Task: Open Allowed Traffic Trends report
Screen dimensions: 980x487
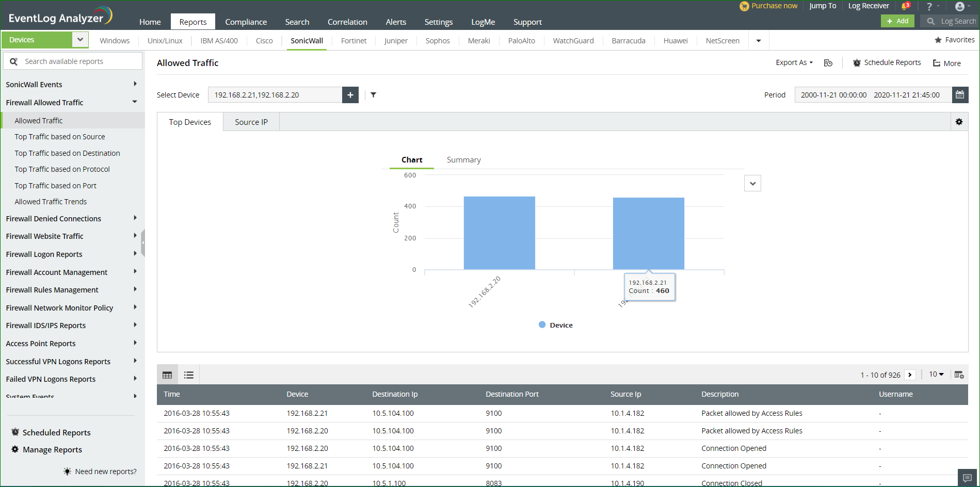Action: pos(51,202)
